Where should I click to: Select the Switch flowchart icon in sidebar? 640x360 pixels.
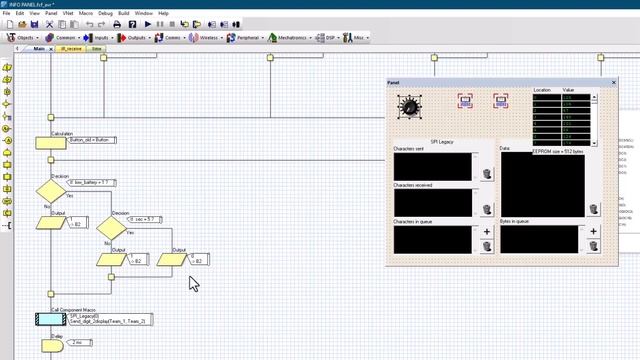pyautogui.click(x=7, y=117)
